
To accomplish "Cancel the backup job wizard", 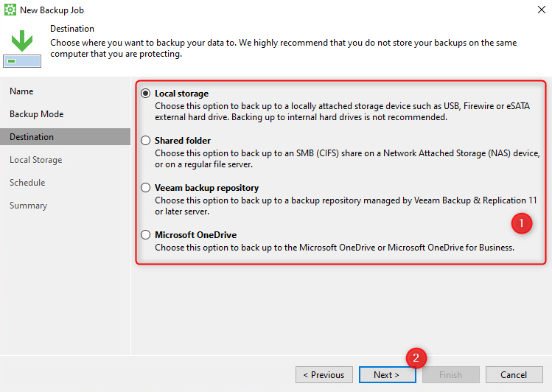I will click(514, 375).
